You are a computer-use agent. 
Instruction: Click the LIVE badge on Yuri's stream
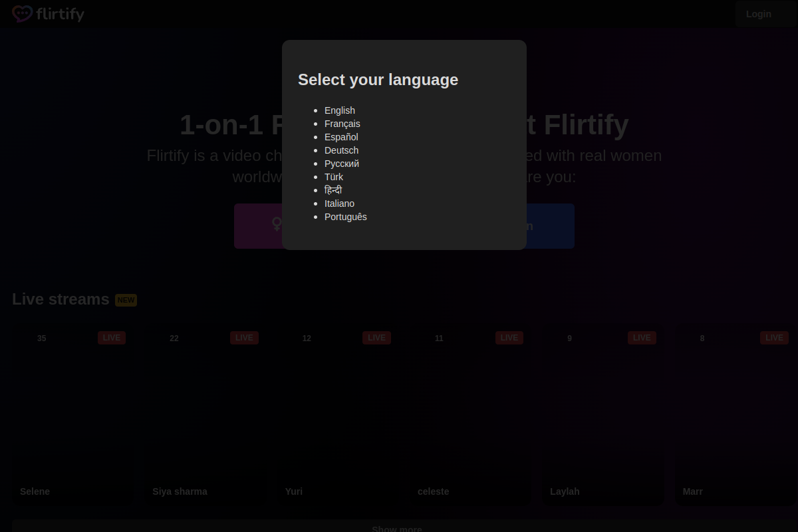376,338
